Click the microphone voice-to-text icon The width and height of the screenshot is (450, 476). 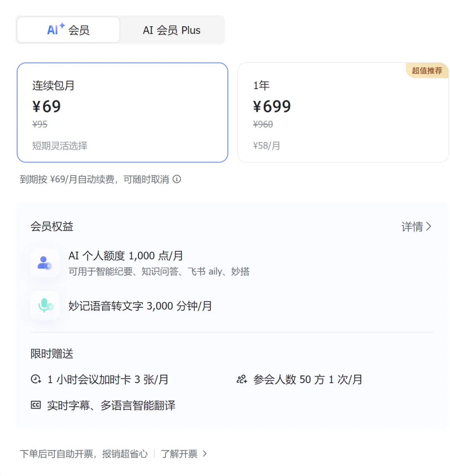point(45,306)
